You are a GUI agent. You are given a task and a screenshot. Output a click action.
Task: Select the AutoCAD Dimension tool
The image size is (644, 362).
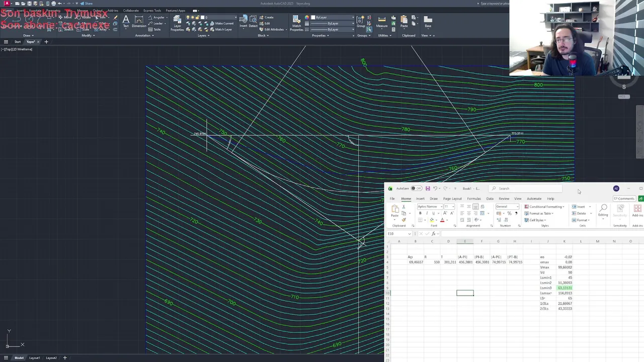pyautogui.click(x=139, y=21)
